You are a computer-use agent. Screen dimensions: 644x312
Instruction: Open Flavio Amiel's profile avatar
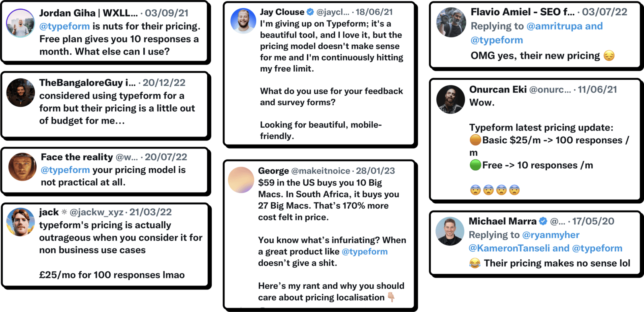pos(451,23)
